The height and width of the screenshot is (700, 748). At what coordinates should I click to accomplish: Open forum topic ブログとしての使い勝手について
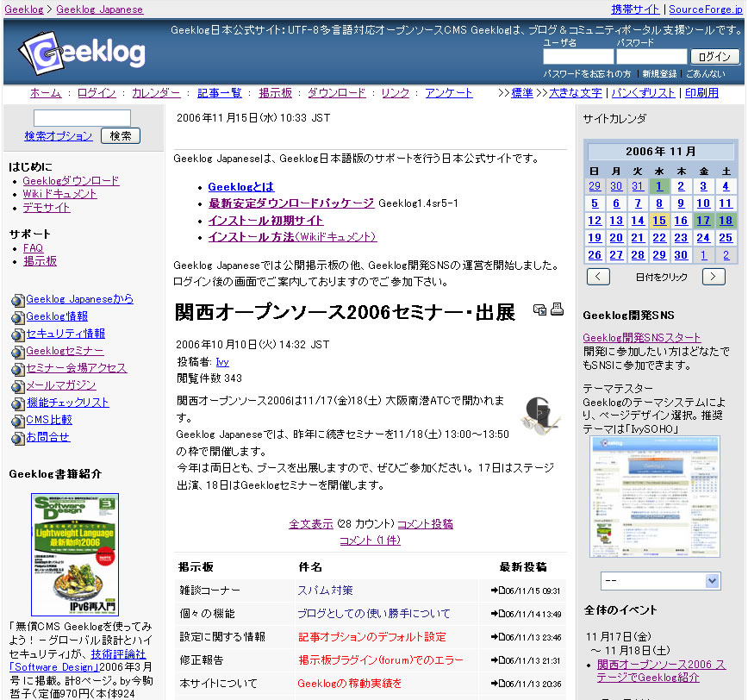pyautogui.click(x=373, y=614)
